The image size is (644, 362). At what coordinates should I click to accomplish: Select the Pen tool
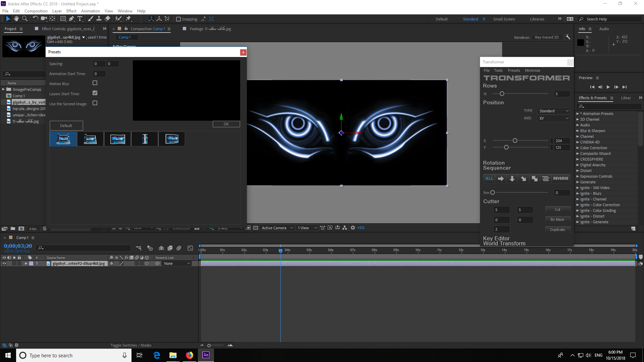71,19
